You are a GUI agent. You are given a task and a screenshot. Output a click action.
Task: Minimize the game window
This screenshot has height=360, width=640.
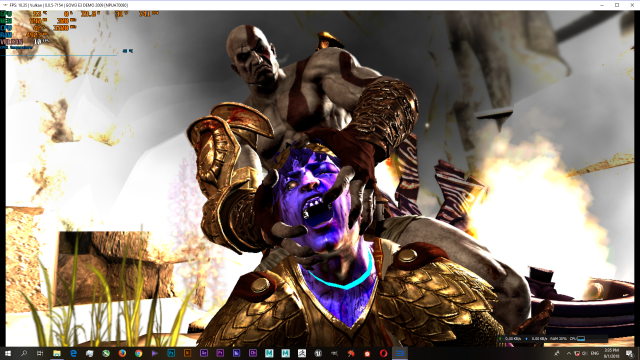(x=602, y=5)
